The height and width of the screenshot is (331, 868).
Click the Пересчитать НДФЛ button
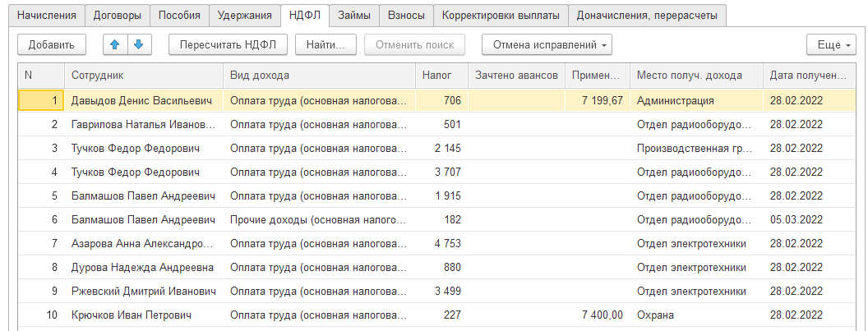(x=228, y=44)
